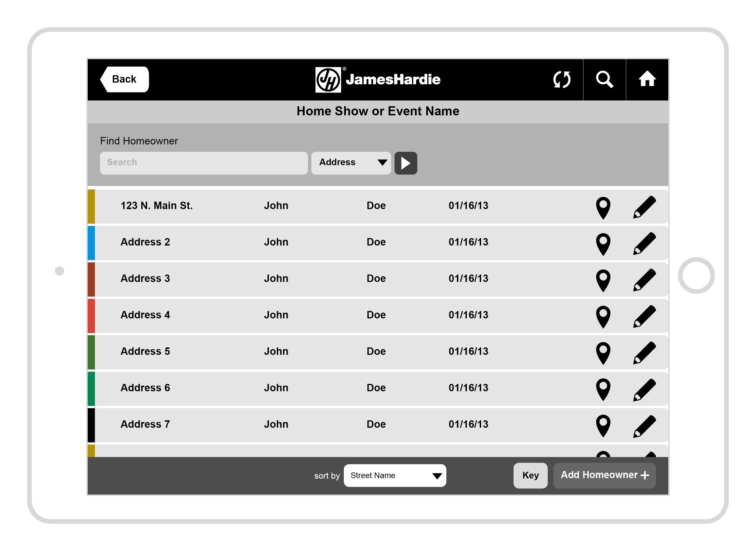This screenshot has height=551, width=756.
Task: Click Add Homeowner button
Action: 604,475
